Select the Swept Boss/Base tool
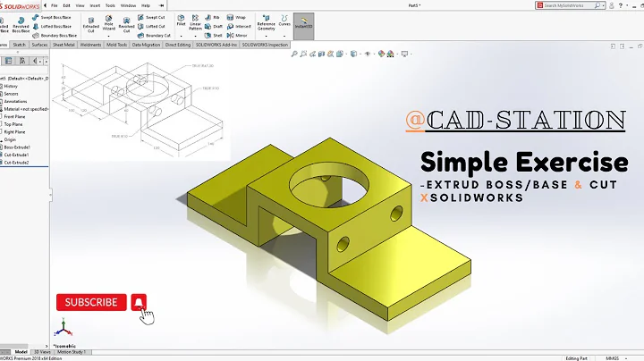644x361 pixels. coord(52,17)
